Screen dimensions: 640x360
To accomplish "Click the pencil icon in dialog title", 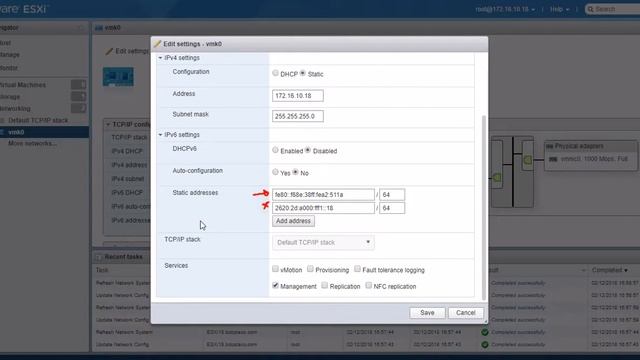I will tap(158, 44).
